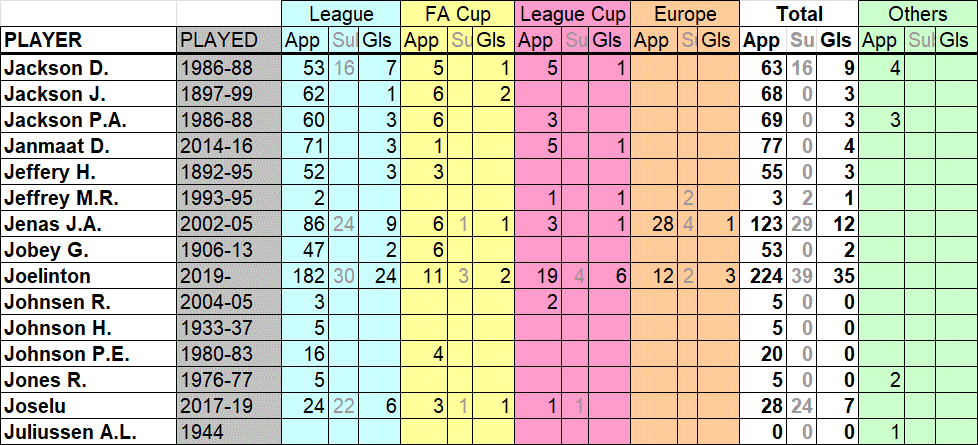Select Janmaat D. league appearances cell showing 71
The width and height of the screenshot is (978, 445).
304,145
